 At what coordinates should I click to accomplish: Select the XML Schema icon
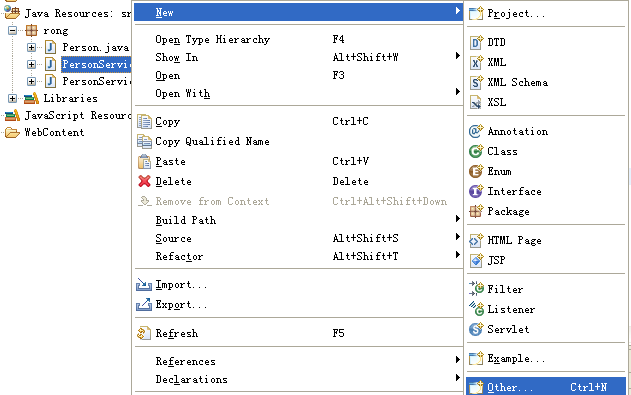(x=476, y=82)
